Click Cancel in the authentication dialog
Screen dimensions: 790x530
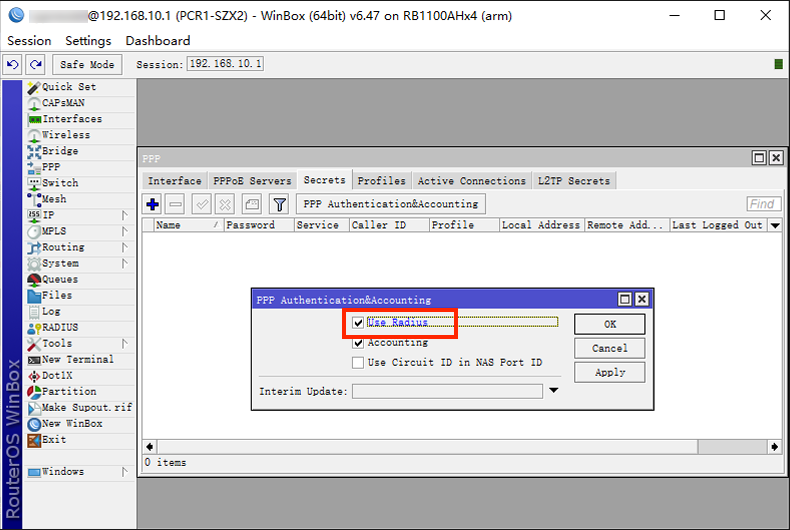[x=610, y=348]
